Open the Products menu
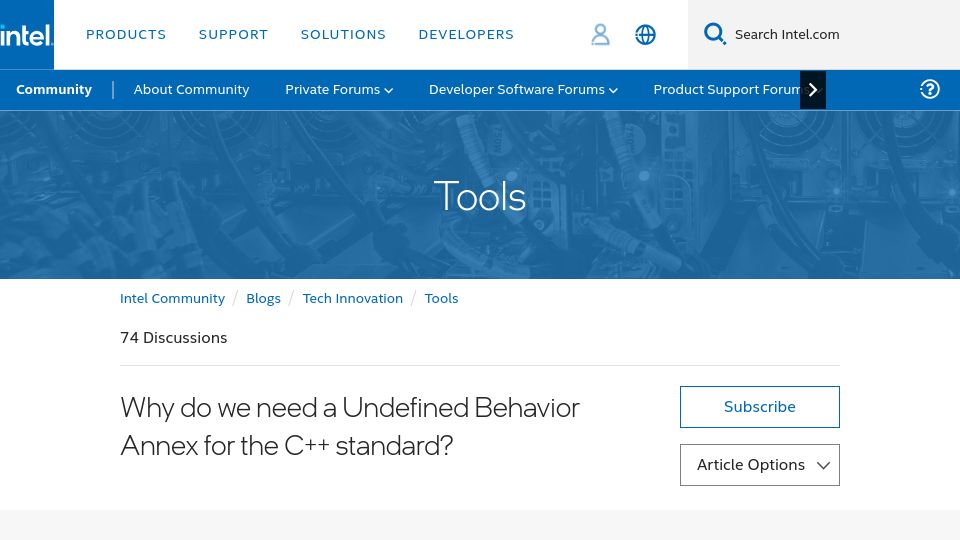The image size is (960, 540). click(126, 35)
